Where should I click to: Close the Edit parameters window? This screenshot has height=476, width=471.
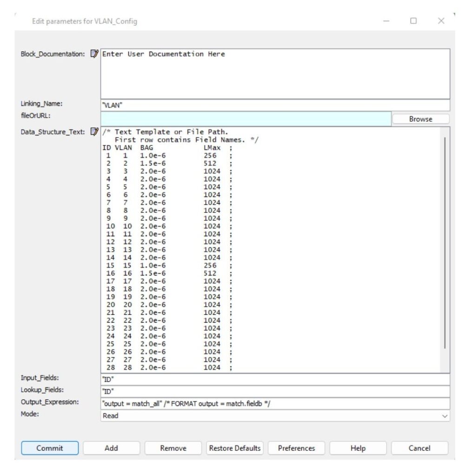pyautogui.click(x=441, y=21)
